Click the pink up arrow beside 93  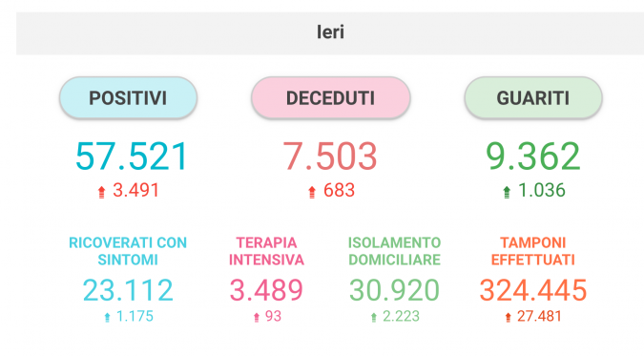click(x=257, y=317)
